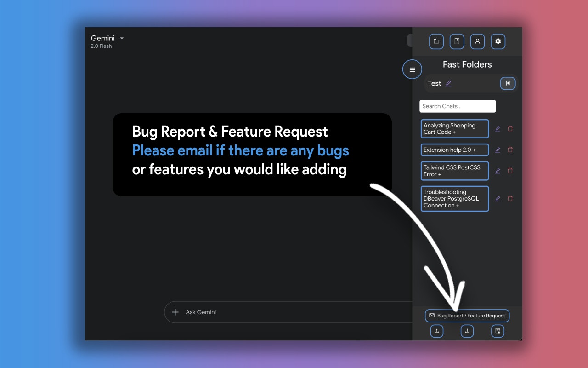This screenshot has width=588, height=368.
Task: Click the document-with-user icon at panel bottom
Action: (x=498, y=331)
